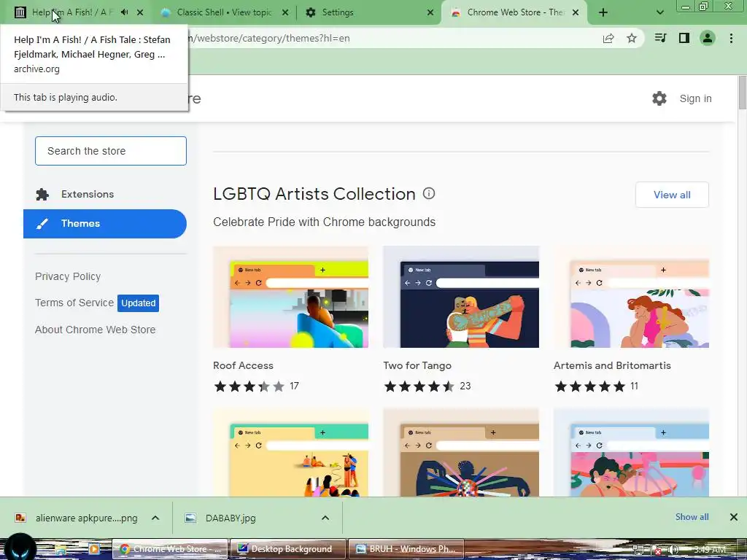Click Show all downloads link
The image size is (747, 560).
point(692,517)
